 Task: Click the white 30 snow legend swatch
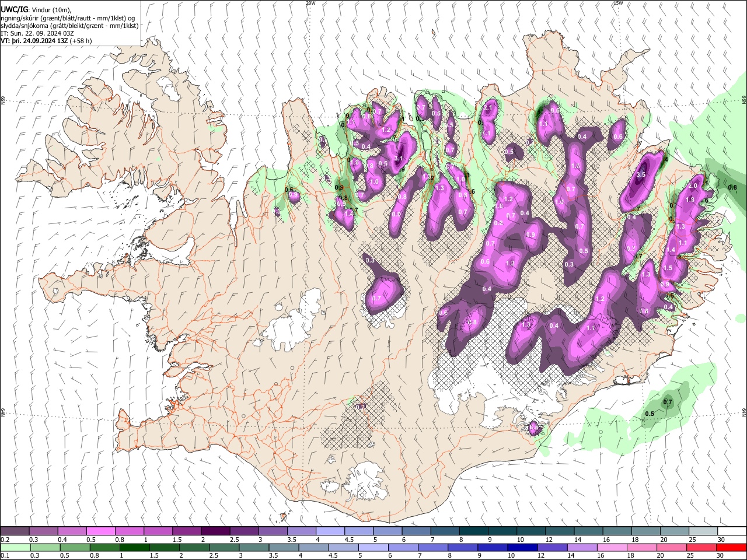[731, 531]
